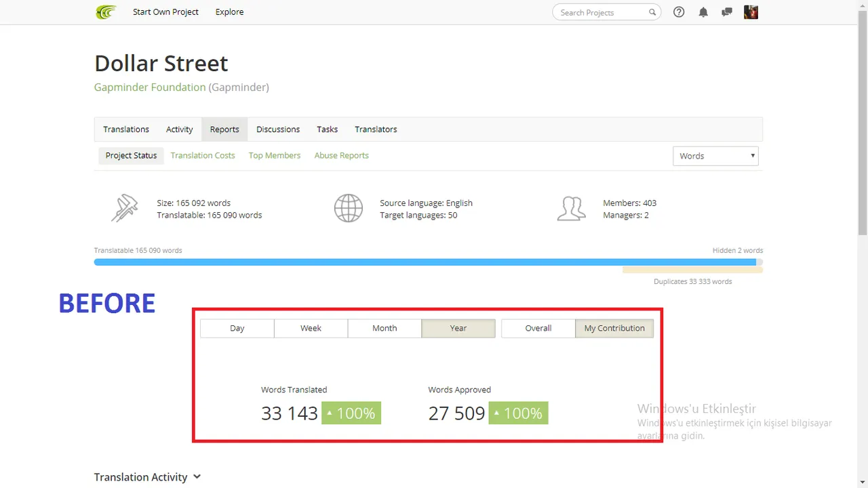The height and width of the screenshot is (488, 868).
Task: Click the Crowdin logo icon
Action: pyautogui.click(x=106, y=12)
